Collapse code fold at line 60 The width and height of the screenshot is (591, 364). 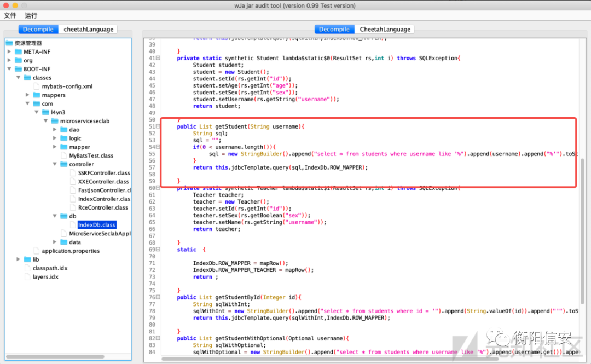pyautogui.click(x=158, y=188)
